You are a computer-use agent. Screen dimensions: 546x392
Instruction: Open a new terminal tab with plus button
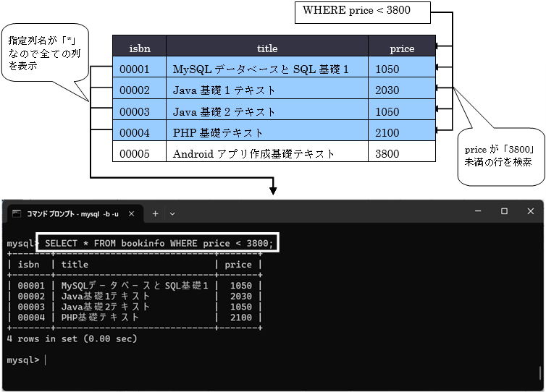[x=155, y=214]
